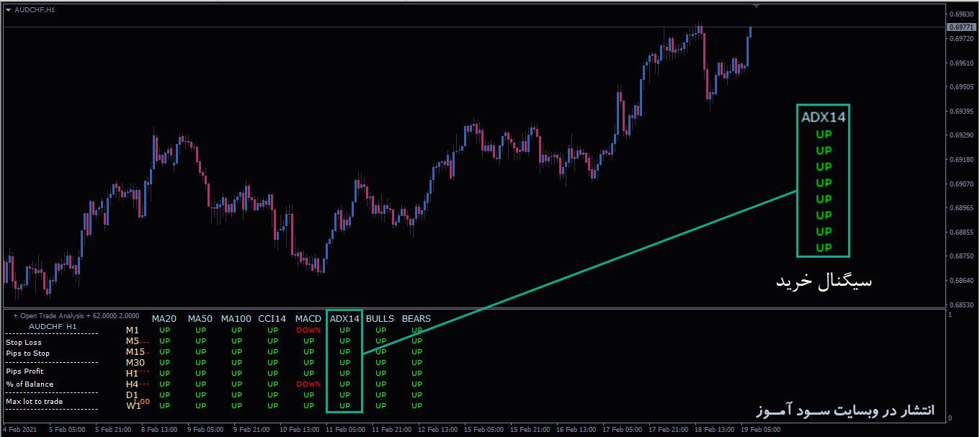980x437 pixels.
Task: Click the MACD column header
Action: (x=308, y=318)
